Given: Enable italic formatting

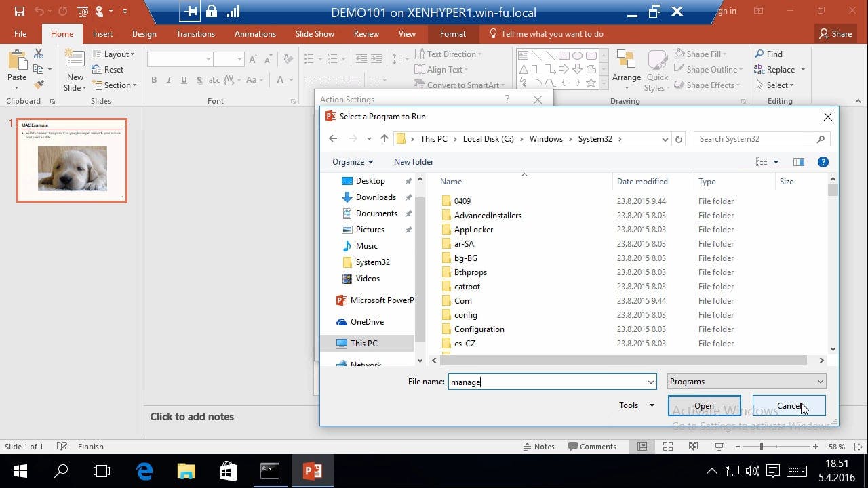Looking at the screenshot, I should click(168, 80).
